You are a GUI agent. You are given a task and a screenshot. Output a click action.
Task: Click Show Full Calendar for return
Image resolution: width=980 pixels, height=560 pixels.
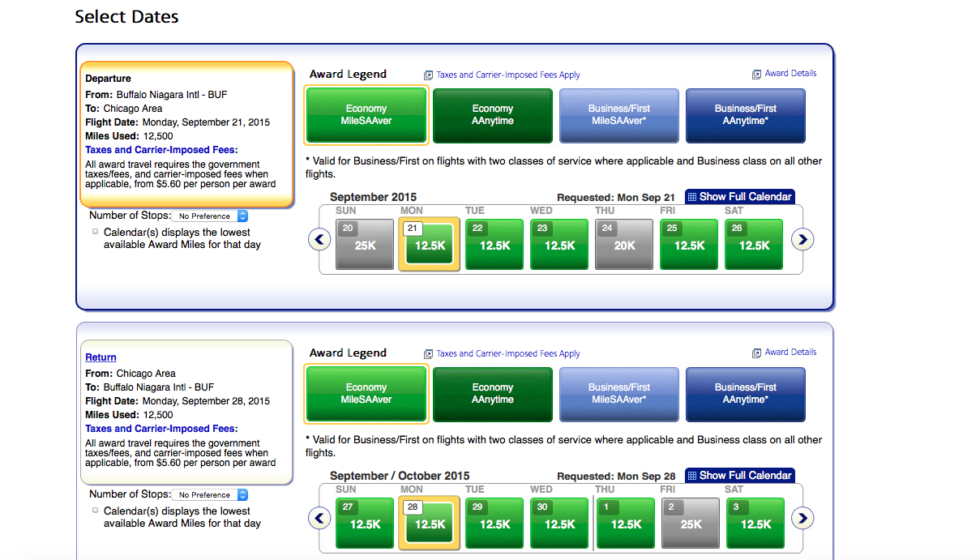click(x=739, y=475)
